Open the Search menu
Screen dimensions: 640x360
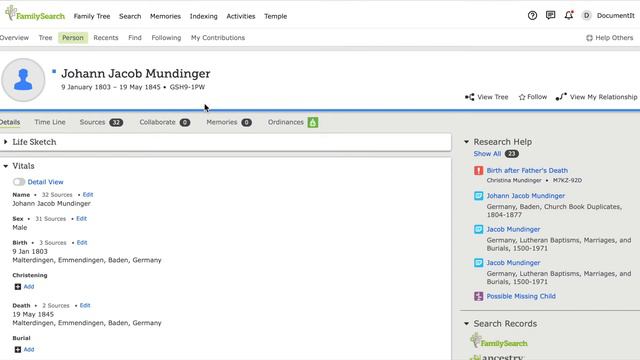tap(130, 16)
